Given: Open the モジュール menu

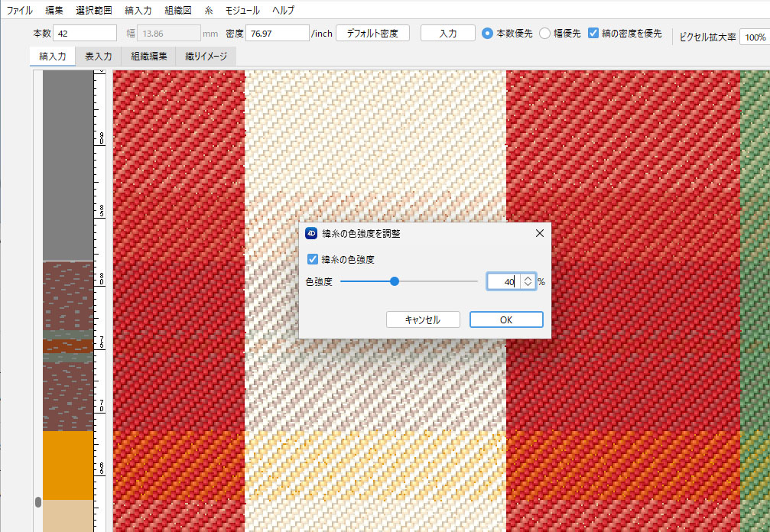Looking at the screenshot, I should [242, 11].
